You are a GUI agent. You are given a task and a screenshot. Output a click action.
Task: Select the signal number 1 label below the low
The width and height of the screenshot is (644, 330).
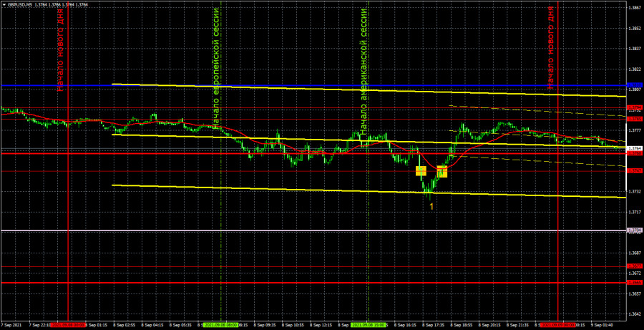click(x=431, y=207)
